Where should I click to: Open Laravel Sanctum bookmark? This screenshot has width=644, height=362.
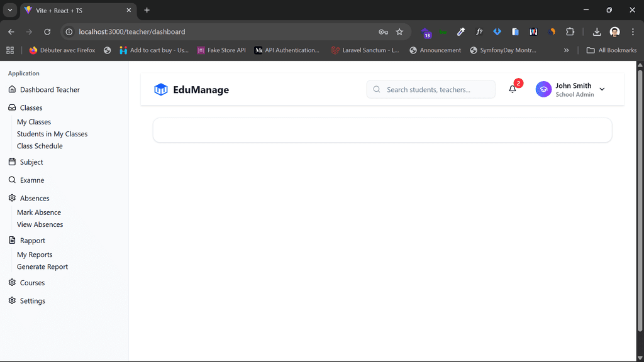pyautogui.click(x=365, y=50)
